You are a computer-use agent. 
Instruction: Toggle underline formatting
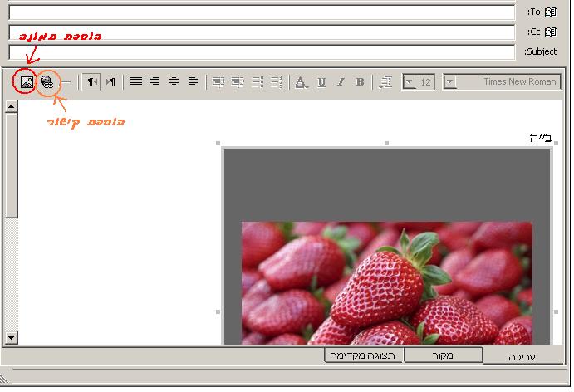point(321,82)
